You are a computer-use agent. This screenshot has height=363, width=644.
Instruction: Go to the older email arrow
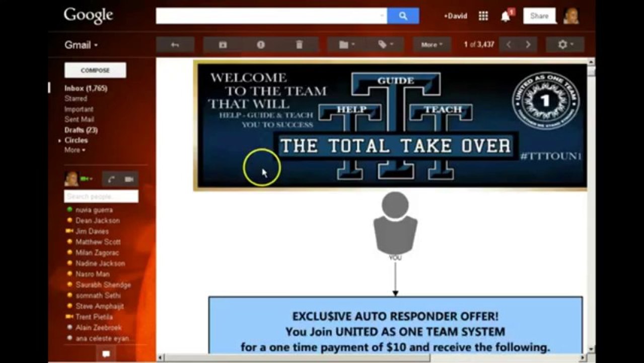tap(528, 44)
